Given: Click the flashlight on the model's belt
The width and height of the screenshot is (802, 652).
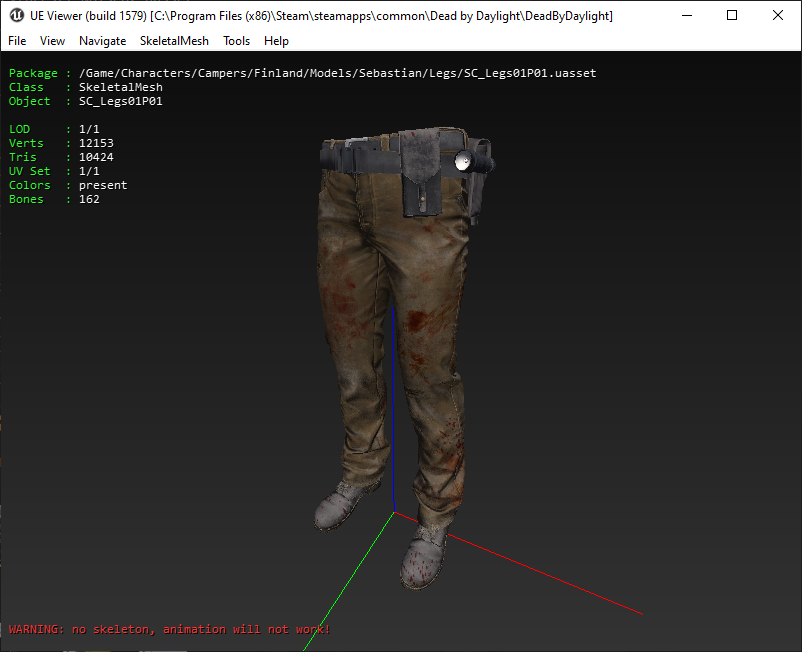Looking at the screenshot, I should 474,163.
